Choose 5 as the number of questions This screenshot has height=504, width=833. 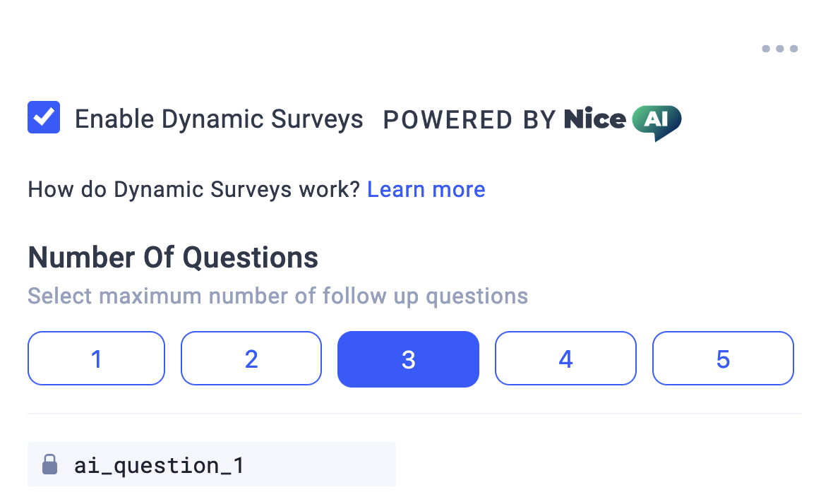[723, 359]
